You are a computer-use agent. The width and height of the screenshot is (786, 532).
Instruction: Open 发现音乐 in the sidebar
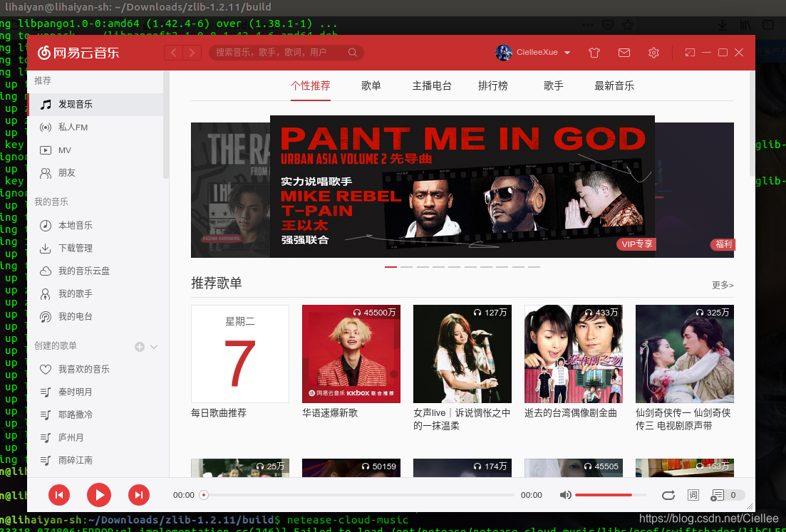(95, 104)
